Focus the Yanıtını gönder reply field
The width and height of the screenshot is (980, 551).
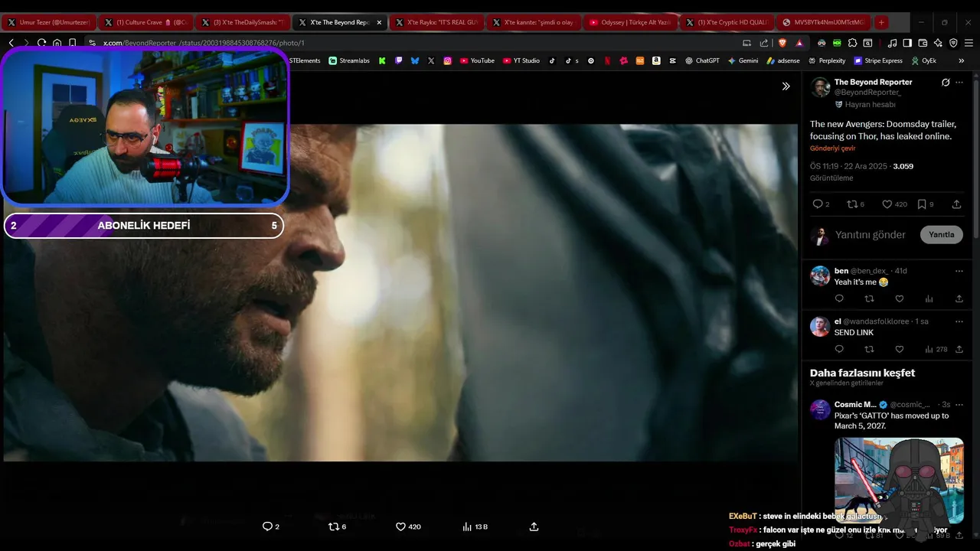pyautogui.click(x=871, y=235)
